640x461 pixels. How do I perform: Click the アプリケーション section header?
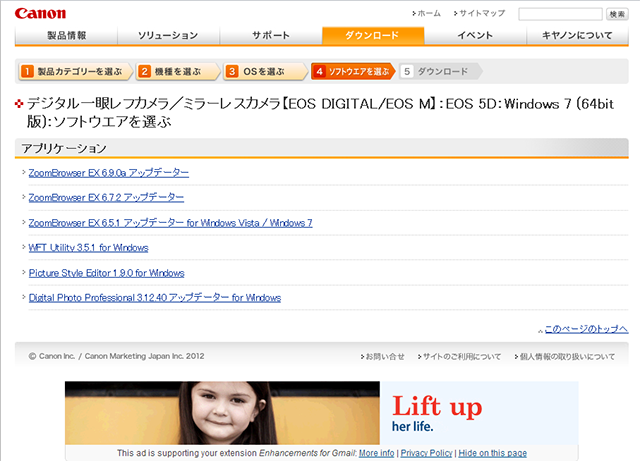(322, 148)
